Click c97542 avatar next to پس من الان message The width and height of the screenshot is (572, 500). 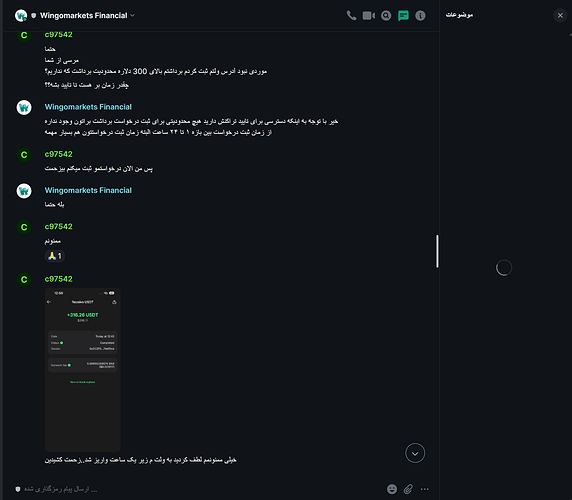click(24, 155)
